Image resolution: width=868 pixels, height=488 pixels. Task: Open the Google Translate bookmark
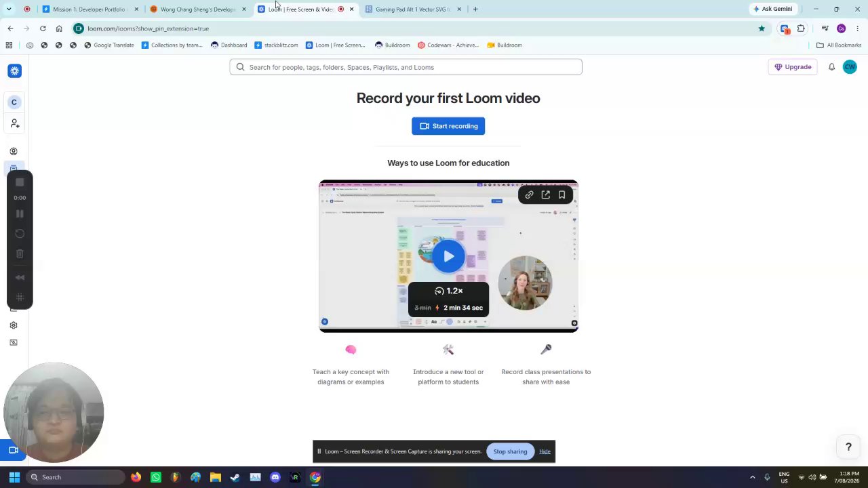[109, 45]
